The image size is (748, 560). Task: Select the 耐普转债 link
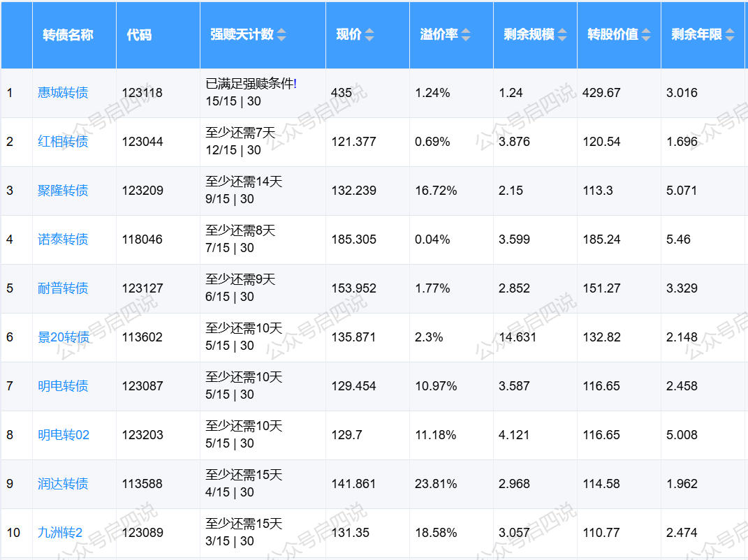(63, 288)
